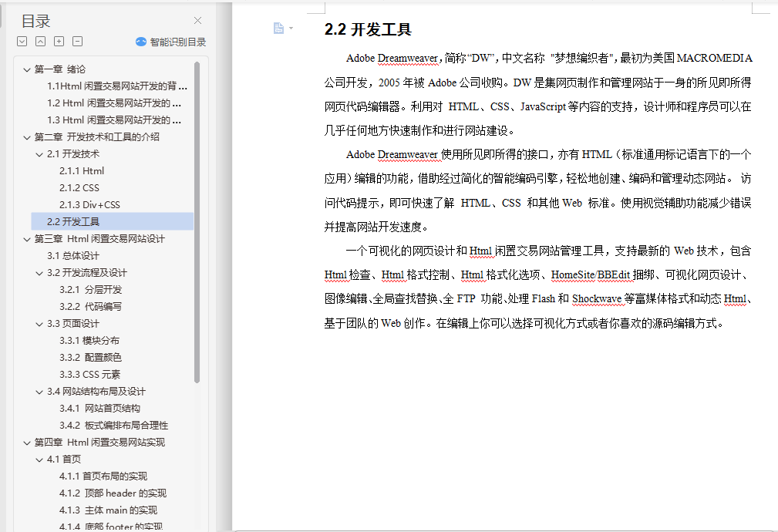778x532 pixels.
Task: Collapse the 3.3 页面设计 chevron
Action: 39,324
